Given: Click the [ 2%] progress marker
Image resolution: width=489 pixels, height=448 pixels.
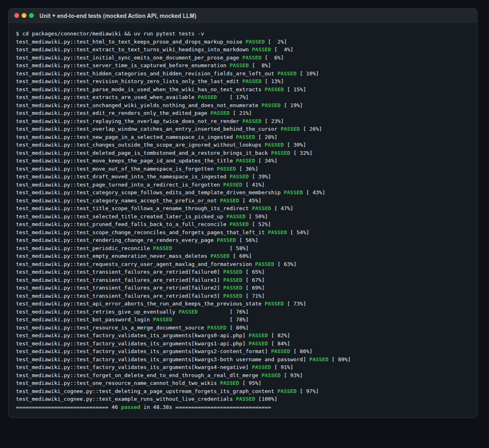Looking at the screenshot, I should coord(278,42).
